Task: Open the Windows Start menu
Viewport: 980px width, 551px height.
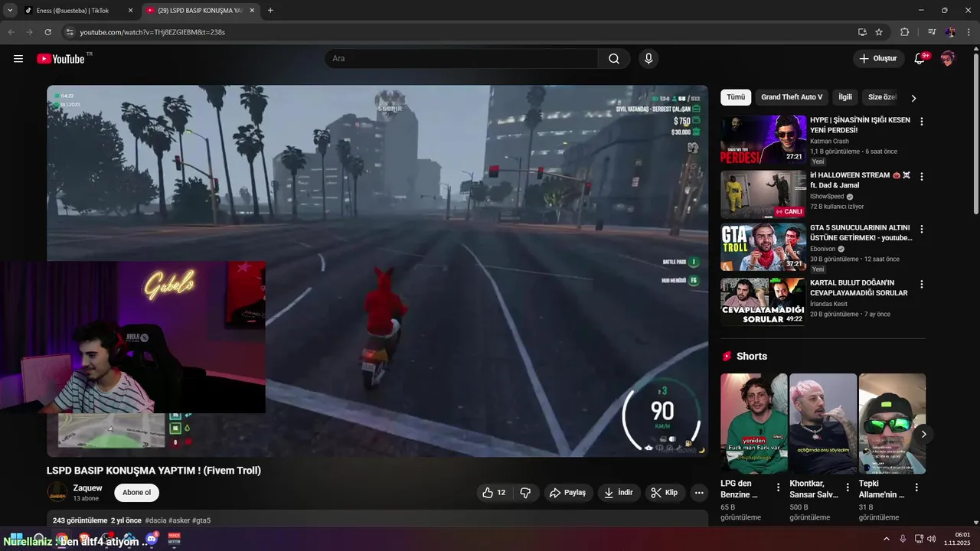Action: [x=15, y=539]
